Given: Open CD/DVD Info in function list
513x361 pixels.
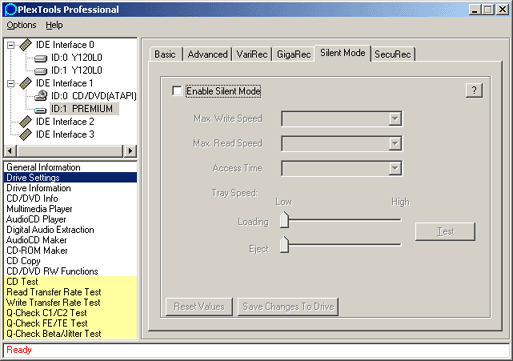Looking at the screenshot, I should click(70, 198).
